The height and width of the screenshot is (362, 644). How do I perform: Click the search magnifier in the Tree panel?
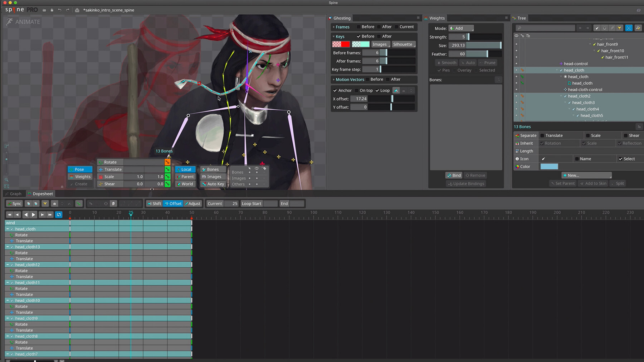coord(520,28)
